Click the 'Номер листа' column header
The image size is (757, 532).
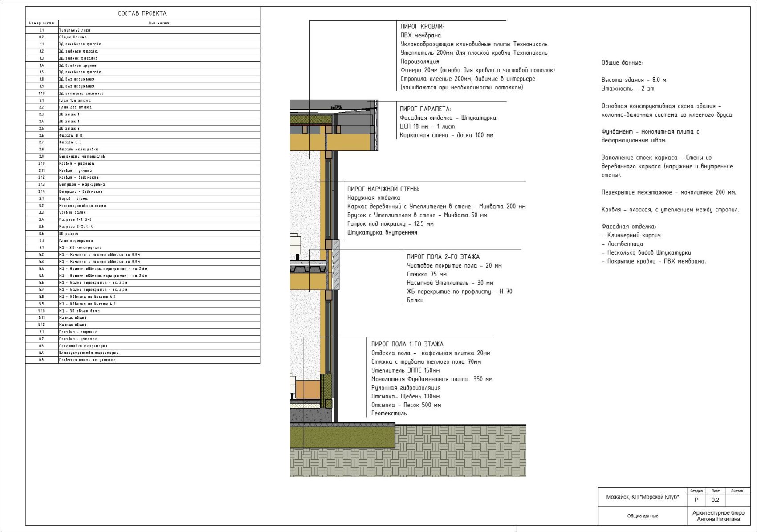tap(42, 23)
